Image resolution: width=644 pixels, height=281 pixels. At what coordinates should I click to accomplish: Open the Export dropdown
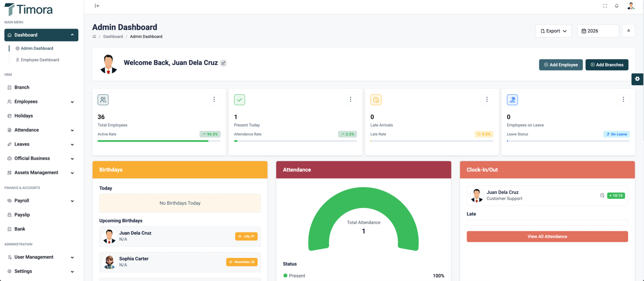pyautogui.click(x=553, y=31)
